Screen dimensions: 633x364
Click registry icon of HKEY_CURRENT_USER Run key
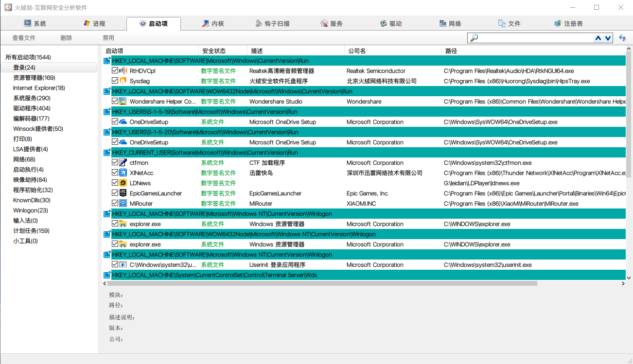(x=107, y=153)
